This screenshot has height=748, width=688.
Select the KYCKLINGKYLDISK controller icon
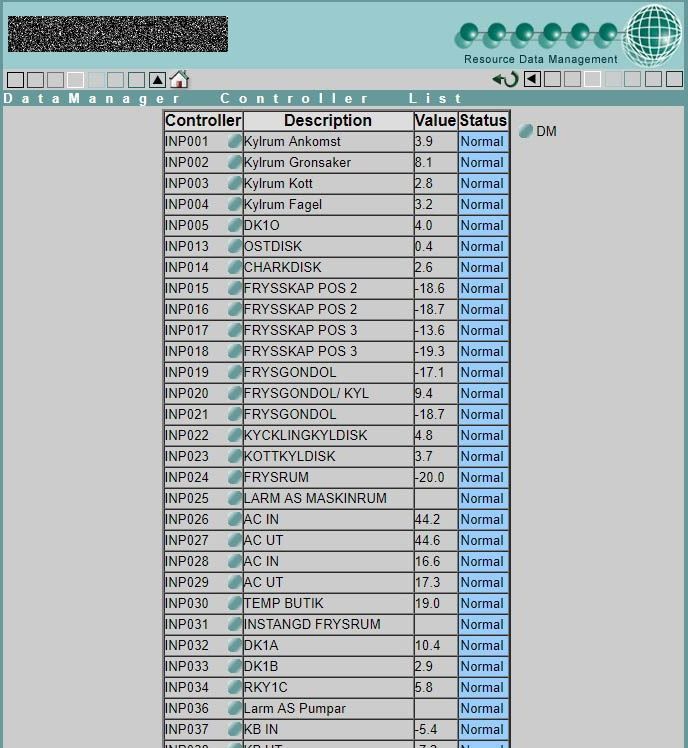(x=235, y=436)
